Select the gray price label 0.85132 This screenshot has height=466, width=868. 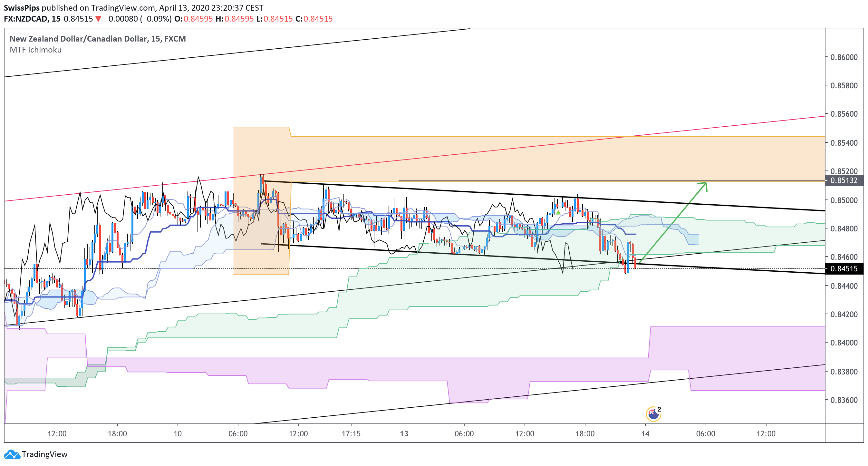point(844,180)
